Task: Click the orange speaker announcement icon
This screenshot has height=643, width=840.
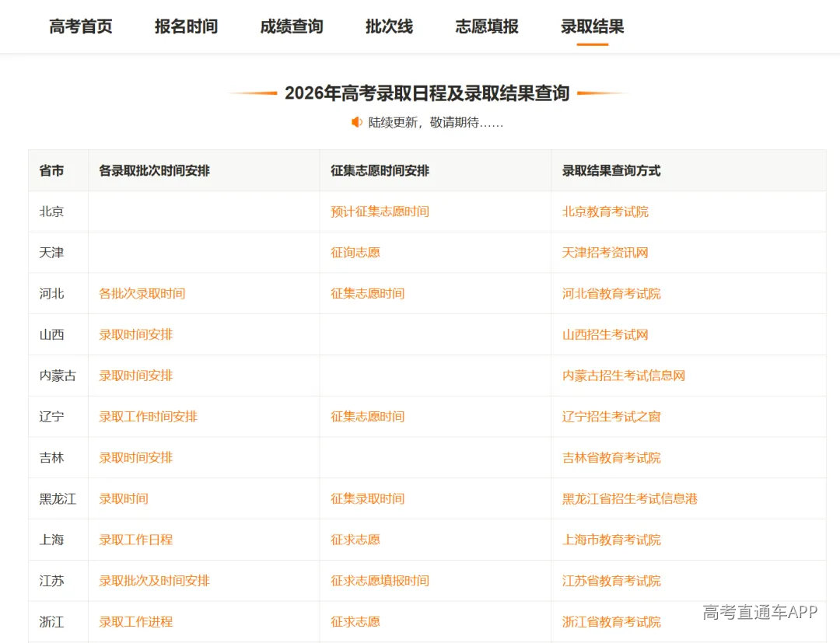Action: pos(357,122)
